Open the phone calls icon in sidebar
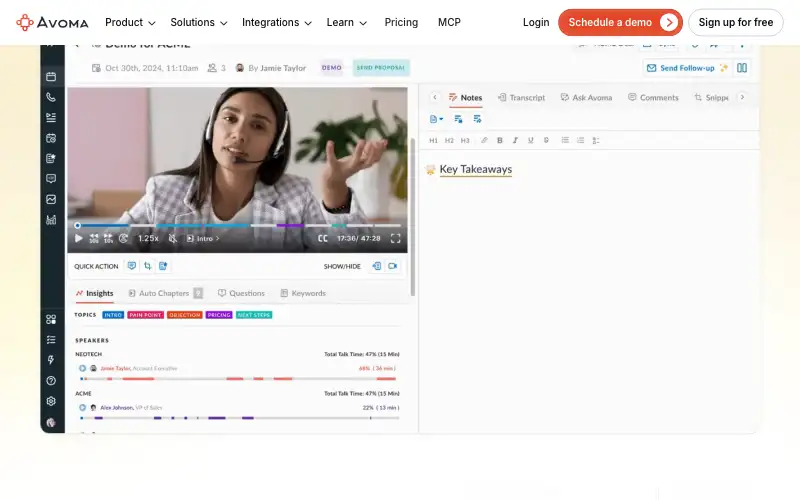This screenshot has height=500, width=800. (x=51, y=97)
